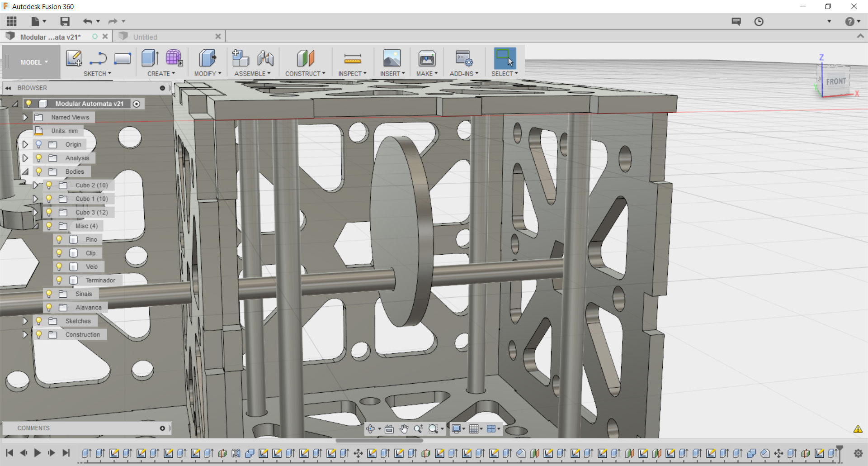Jump to the timeline end
This screenshot has width=868, height=466.
pyautogui.click(x=66, y=453)
